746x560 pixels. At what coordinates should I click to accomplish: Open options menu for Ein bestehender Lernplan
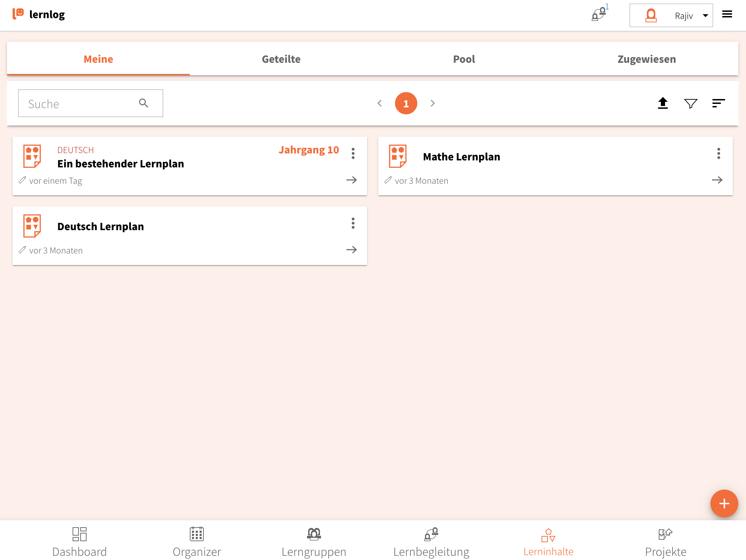[x=353, y=153]
